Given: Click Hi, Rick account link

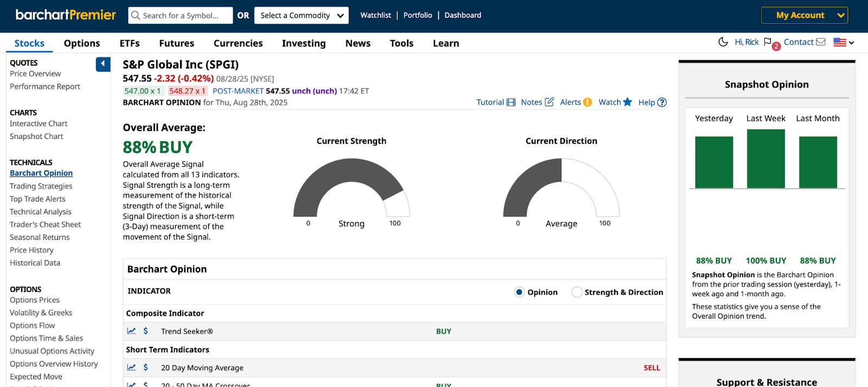Looking at the screenshot, I should 746,42.
